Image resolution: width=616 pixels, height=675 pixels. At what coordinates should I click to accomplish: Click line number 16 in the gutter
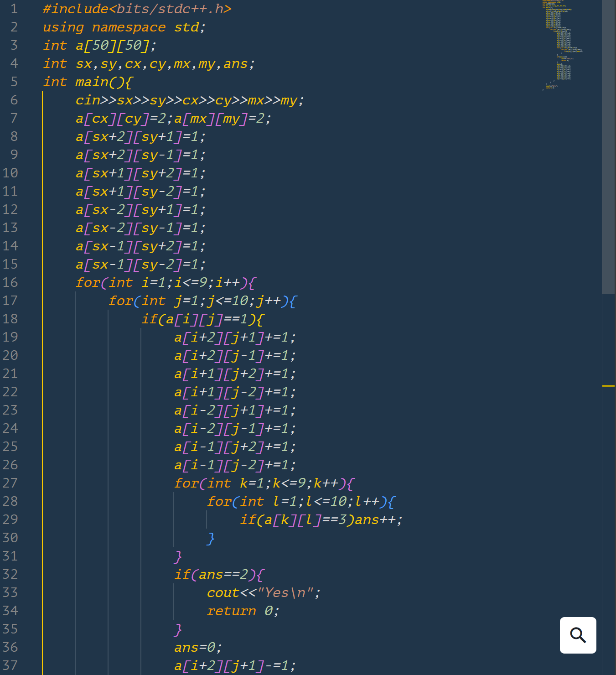click(x=10, y=283)
